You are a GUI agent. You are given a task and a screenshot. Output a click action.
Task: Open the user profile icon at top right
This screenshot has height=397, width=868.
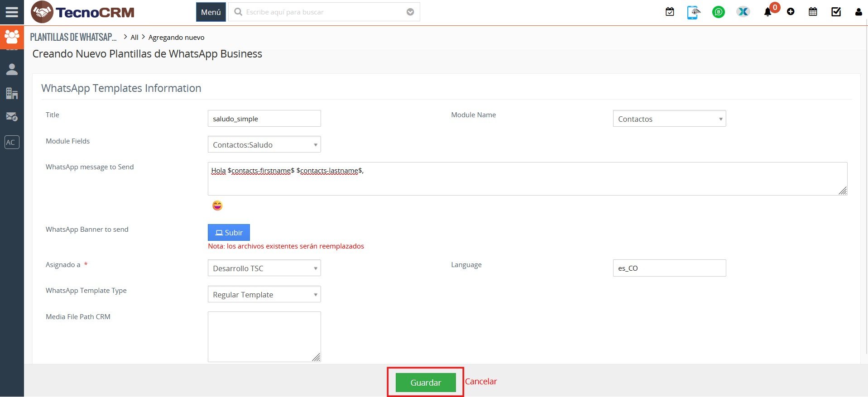(858, 12)
